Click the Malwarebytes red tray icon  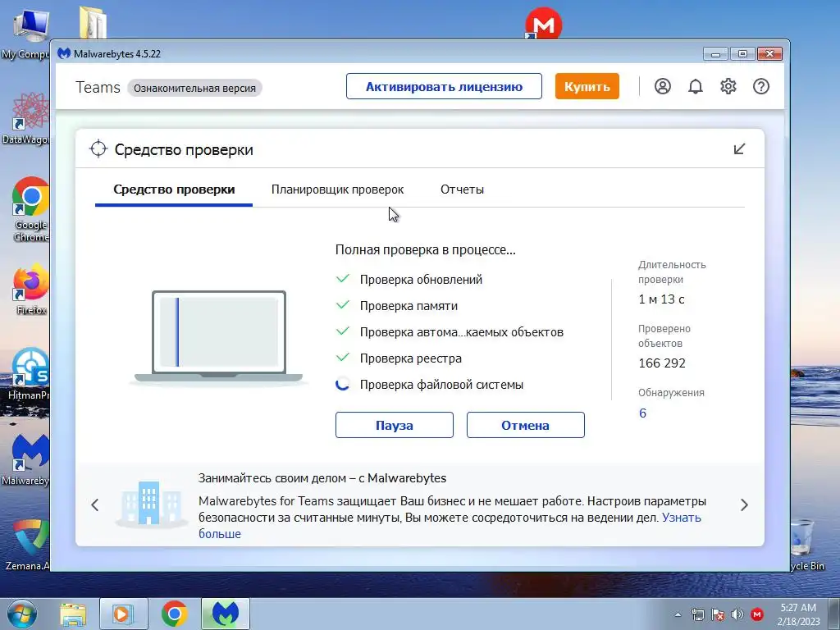coord(757,614)
